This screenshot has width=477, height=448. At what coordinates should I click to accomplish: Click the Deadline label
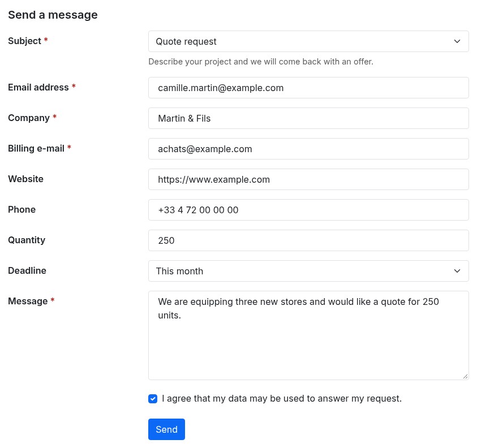tap(27, 271)
